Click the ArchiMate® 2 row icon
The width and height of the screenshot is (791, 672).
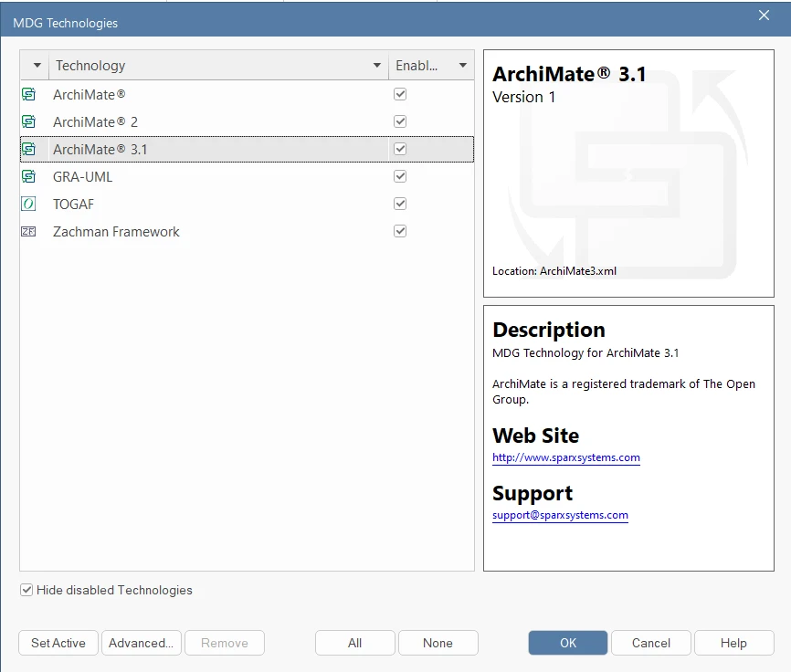coord(28,121)
